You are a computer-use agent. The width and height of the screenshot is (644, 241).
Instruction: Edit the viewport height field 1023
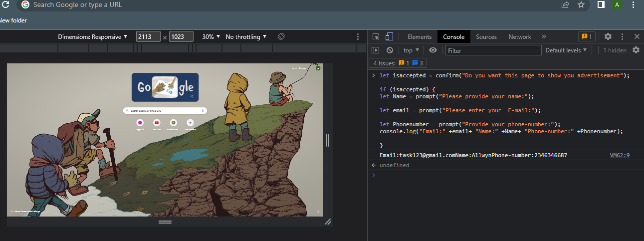click(x=181, y=36)
